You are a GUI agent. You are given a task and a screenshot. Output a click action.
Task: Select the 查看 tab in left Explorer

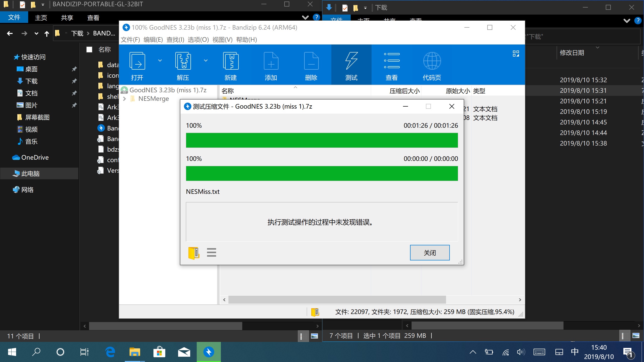93,18
